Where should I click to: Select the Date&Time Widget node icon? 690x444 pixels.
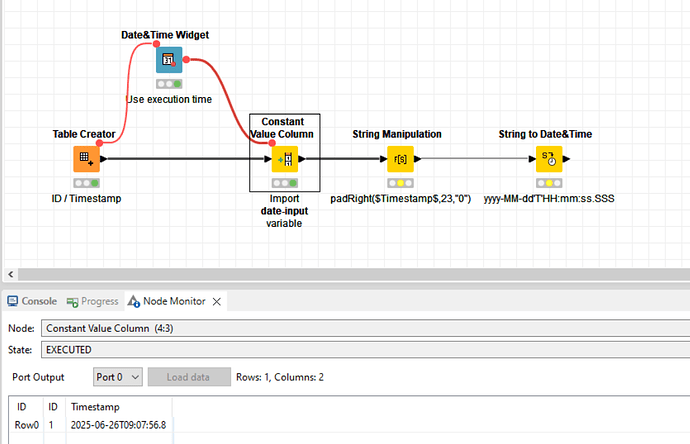click(169, 60)
